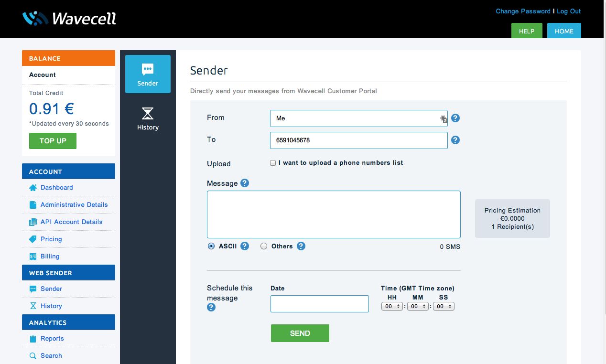Check the upload phone numbers list box
This screenshot has height=364, width=606.
click(273, 163)
